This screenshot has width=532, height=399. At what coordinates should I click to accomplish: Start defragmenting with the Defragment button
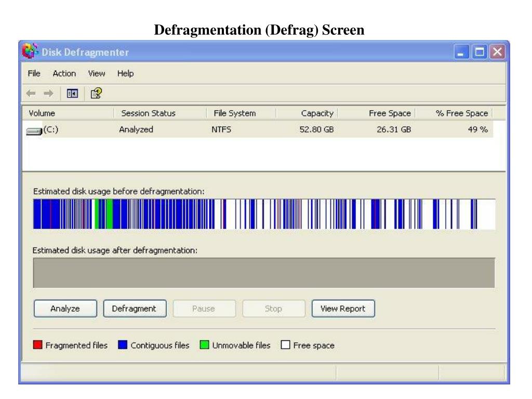(x=135, y=308)
